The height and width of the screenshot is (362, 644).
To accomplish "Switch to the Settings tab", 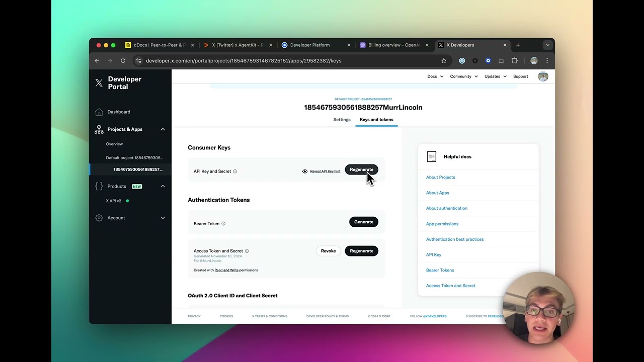I will click(x=342, y=120).
